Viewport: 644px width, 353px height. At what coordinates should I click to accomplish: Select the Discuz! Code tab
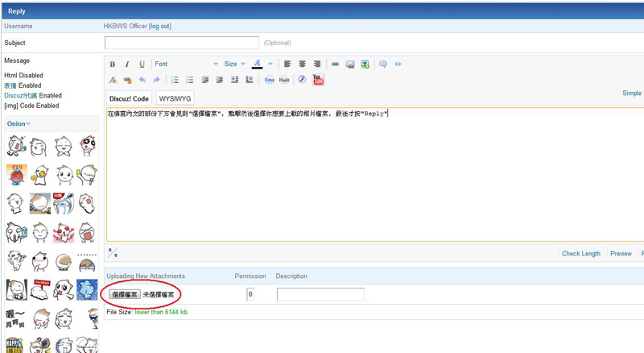[129, 98]
